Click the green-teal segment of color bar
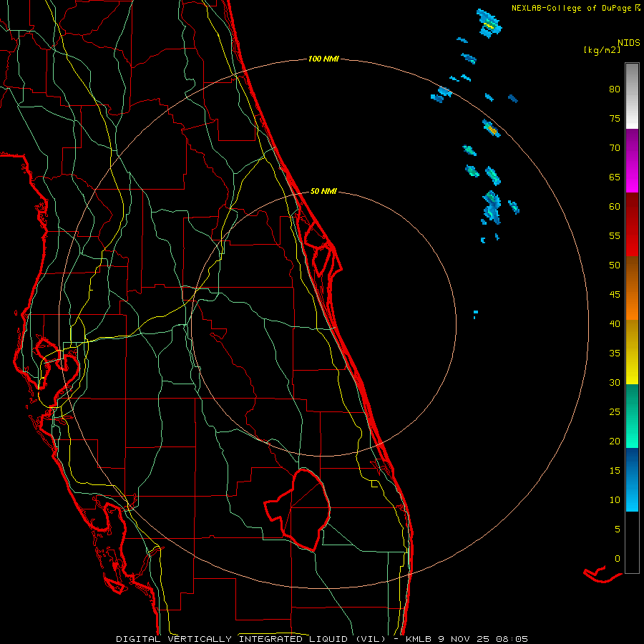 coord(632,416)
